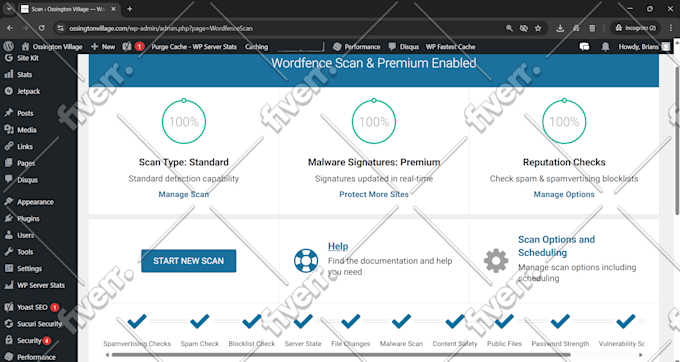Click the Incognito (2) profile indicator
The height and width of the screenshot is (362, 680).
[636, 28]
